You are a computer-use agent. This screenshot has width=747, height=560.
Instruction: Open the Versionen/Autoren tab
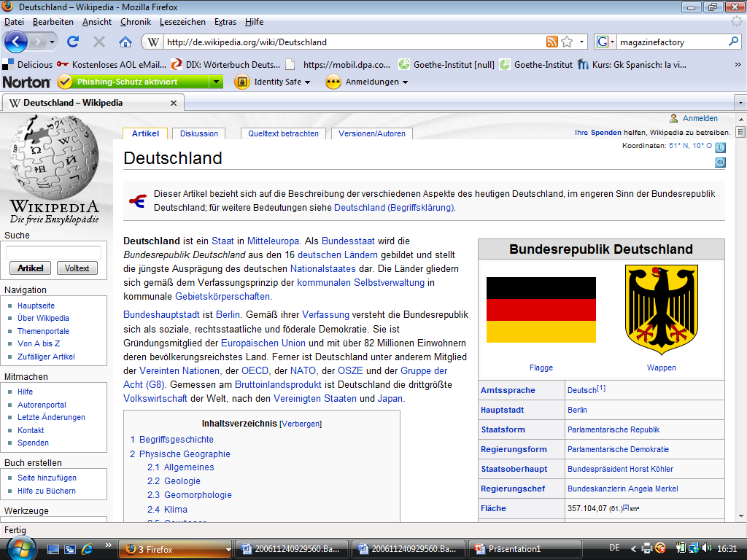point(371,134)
